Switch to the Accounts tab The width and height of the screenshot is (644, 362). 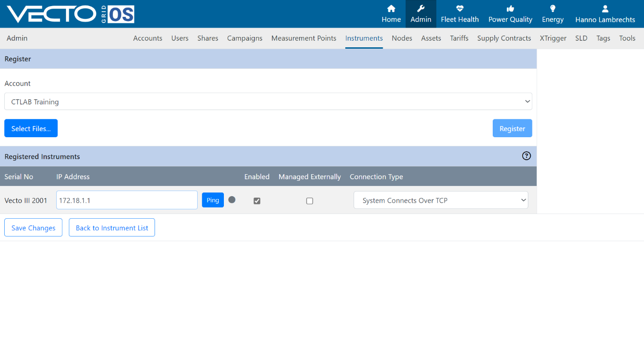click(x=148, y=38)
